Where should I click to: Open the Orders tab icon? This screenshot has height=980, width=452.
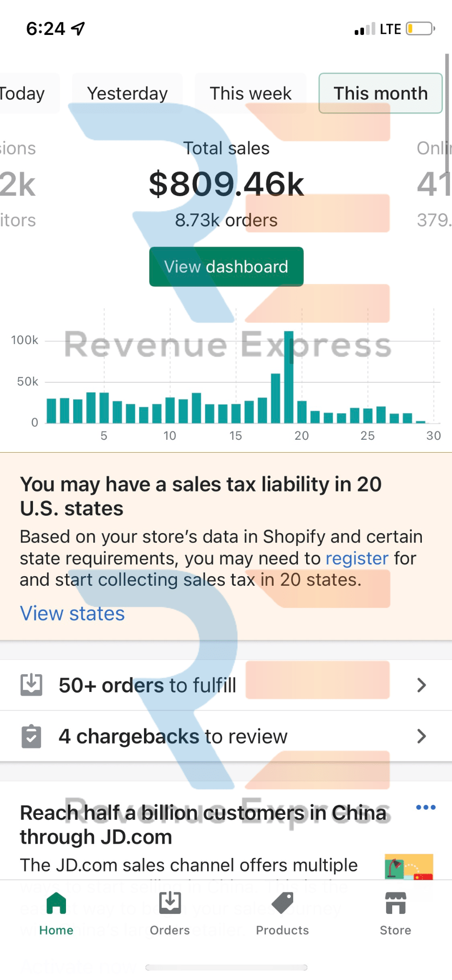tap(170, 903)
